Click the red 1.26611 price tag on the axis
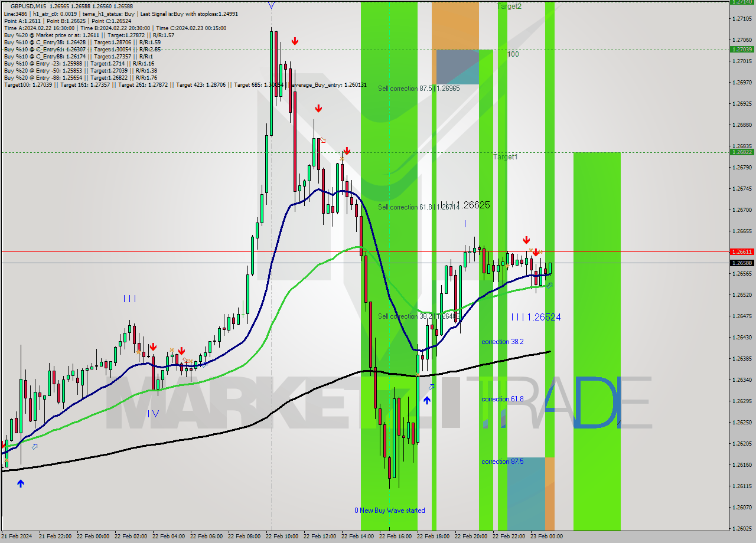The width and height of the screenshot is (756, 543). [x=742, y=251]
